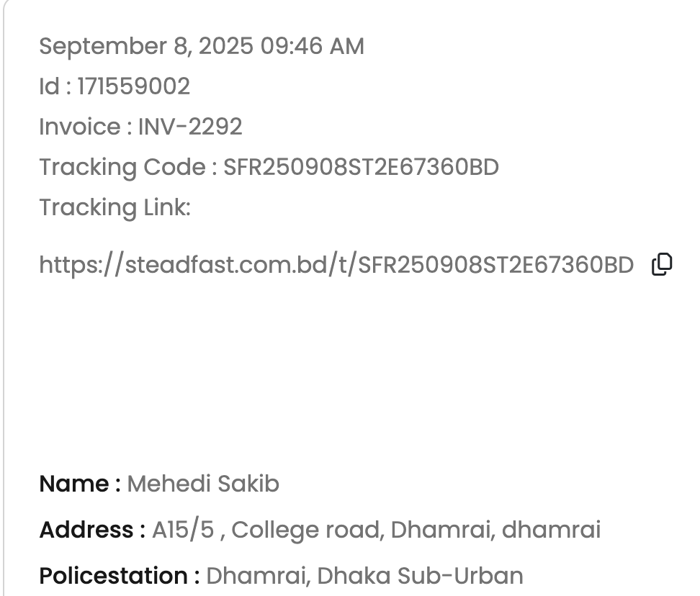This screenshot has width=700, height=596.
Task: Click the "Id :" label
Action: tap(55, 86)
